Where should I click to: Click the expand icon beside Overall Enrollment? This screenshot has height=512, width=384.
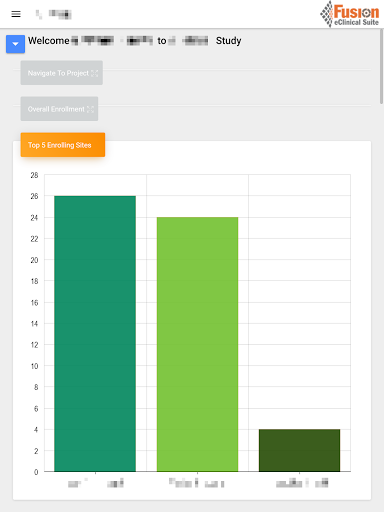click(x=90, y=109)
